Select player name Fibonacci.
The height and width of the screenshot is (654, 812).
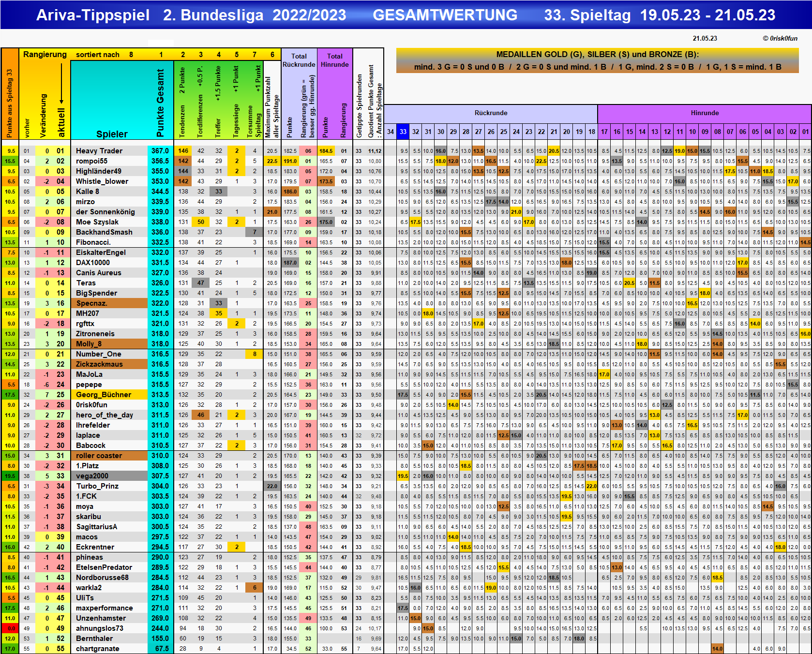93,242
